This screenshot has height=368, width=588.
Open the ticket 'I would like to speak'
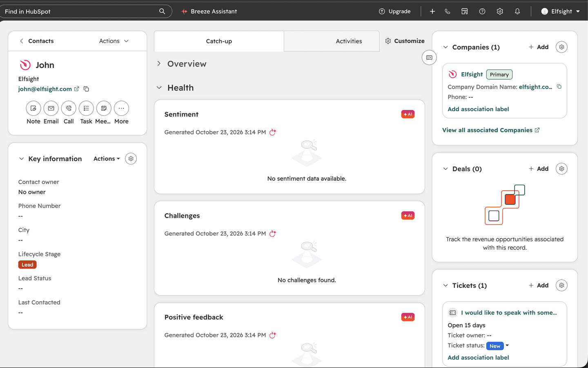(x=509, y=313)
